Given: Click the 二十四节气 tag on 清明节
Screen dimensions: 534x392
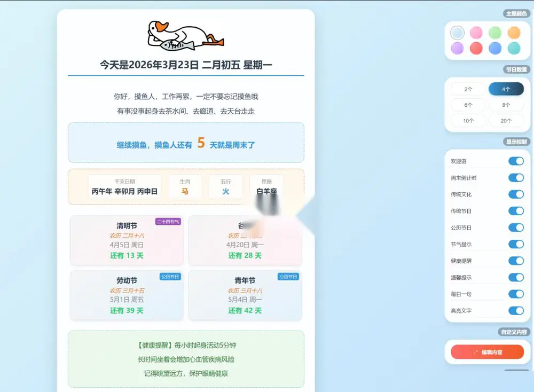Looking at the screenshot, I should (x=168, y=222).
